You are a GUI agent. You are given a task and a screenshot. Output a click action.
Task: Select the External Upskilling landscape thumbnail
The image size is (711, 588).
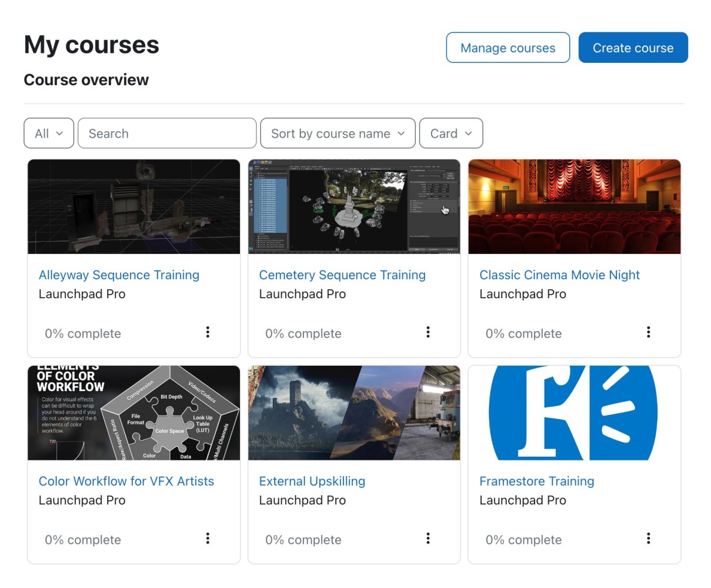pyautogui.click(x=354, y=413)
